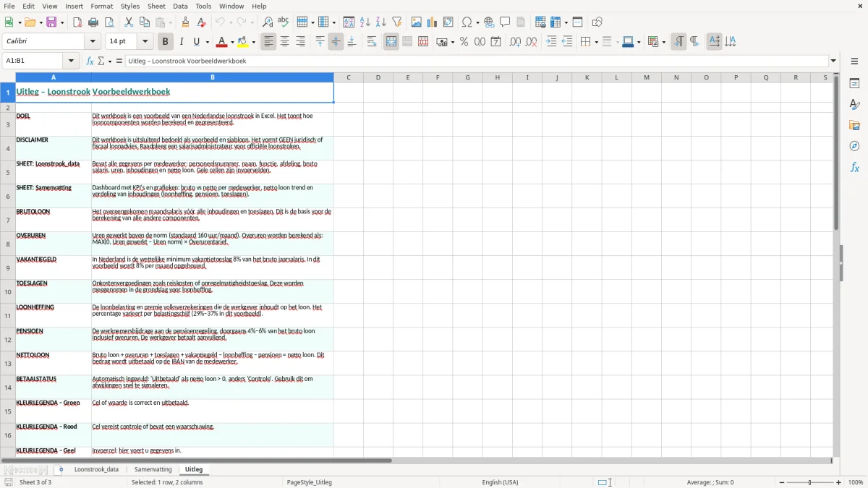Toggle vertical center alignment
The image size is (868, 488).
(x=336, y=42)
